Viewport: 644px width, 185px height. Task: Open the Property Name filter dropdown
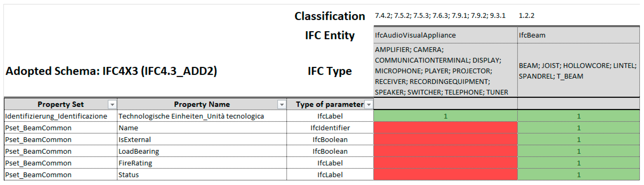coord(282,104)
